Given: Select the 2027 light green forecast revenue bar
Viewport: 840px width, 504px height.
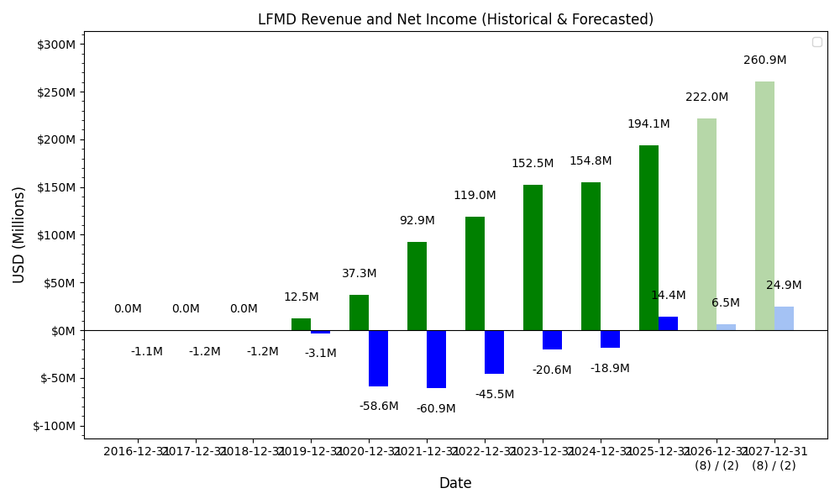Looking at the screenshot, I should pos(764,206).
